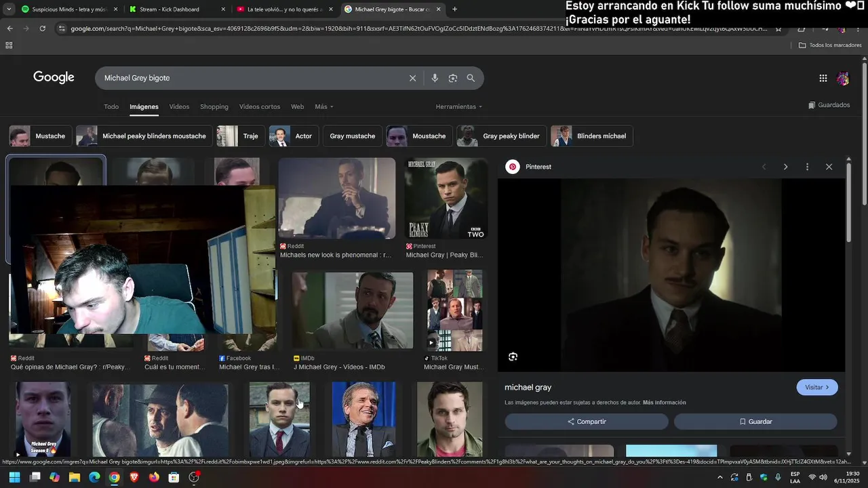Click the Guardar button in preview panel
868x488 pixels.
[755, 422]
